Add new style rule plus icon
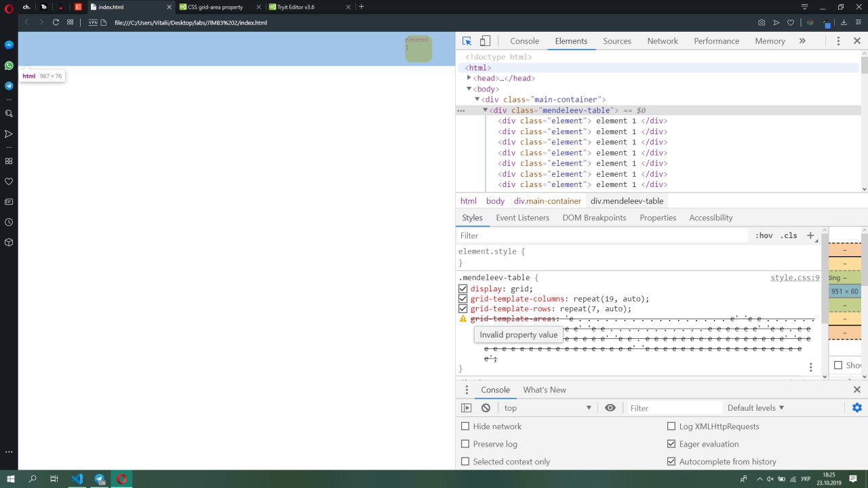 click(x=810, y=236)
